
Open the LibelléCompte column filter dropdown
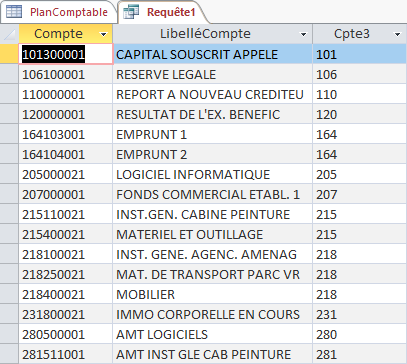click(x=303, y=34)
